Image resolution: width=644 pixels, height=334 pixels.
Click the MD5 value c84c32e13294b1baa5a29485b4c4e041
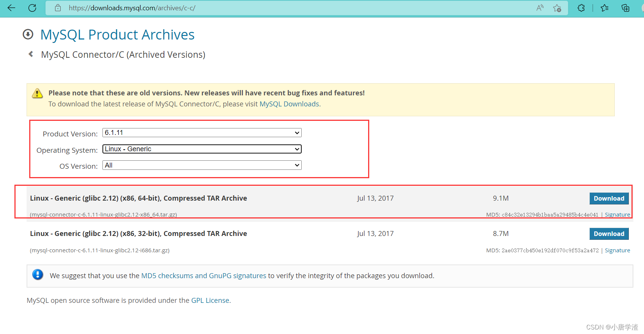coord(550,215)
